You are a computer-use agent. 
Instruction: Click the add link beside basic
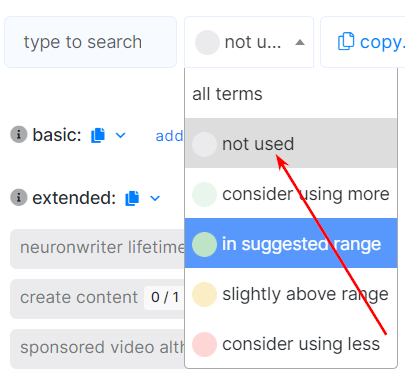170,136
